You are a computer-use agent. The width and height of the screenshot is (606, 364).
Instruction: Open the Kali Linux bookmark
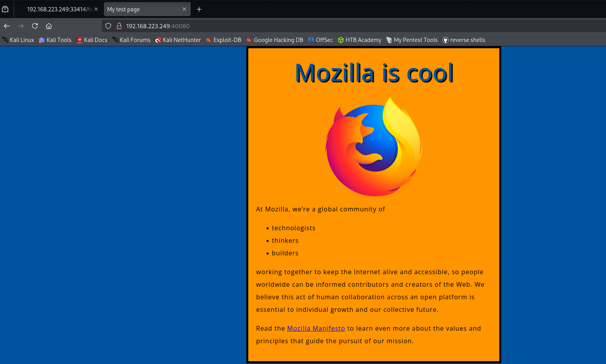18,40
